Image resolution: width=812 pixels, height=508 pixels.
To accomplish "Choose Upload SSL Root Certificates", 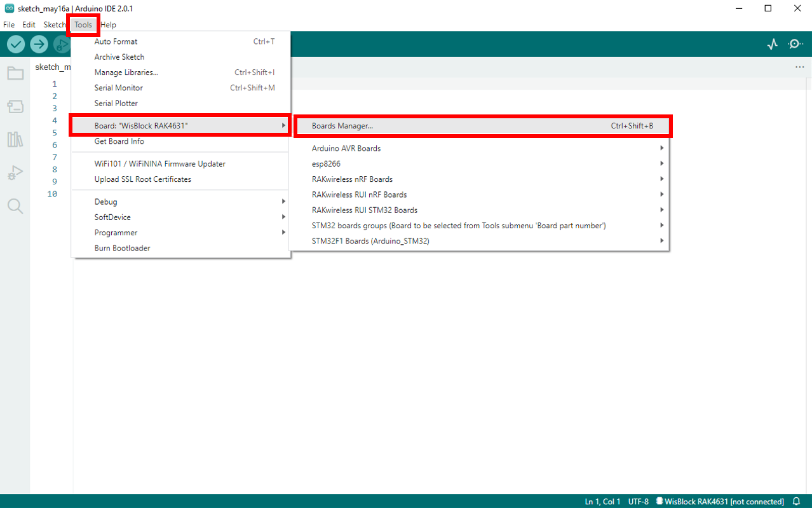I will tap(181, 179).
